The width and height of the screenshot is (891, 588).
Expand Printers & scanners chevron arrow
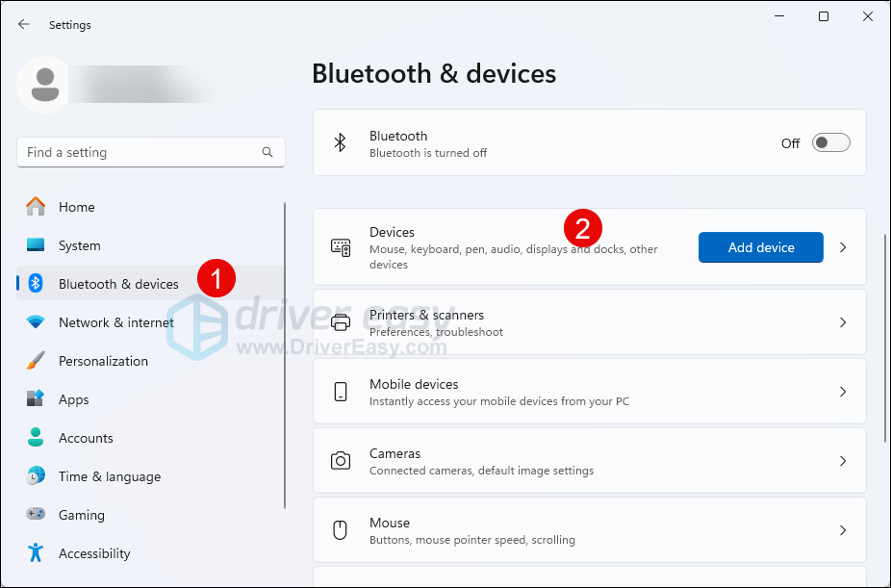point(843,322)
